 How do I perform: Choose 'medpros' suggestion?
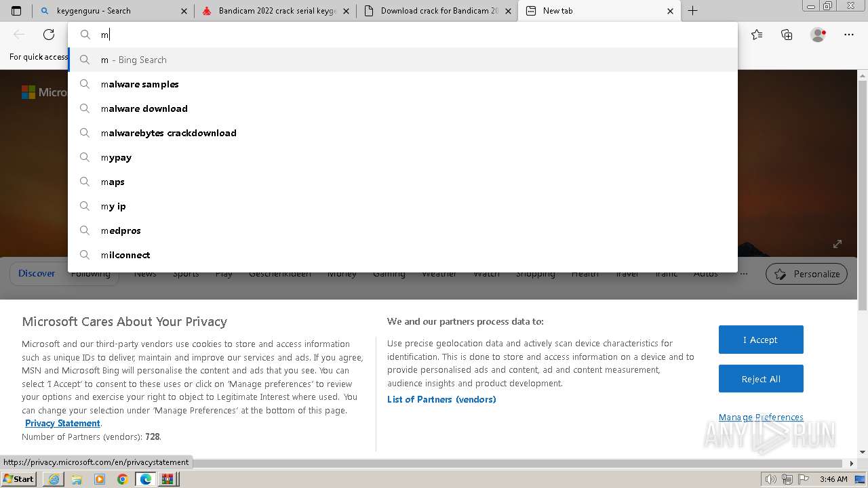(x=403, y=230)
